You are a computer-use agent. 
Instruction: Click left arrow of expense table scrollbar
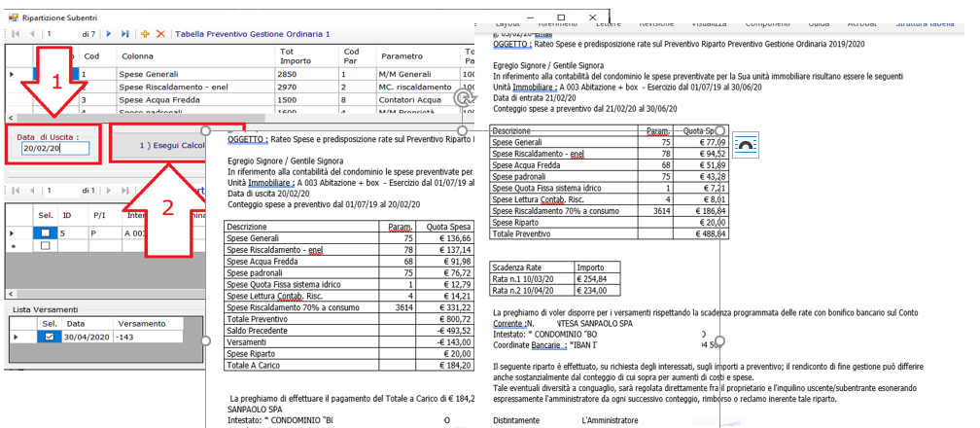[x=10, y=118]
